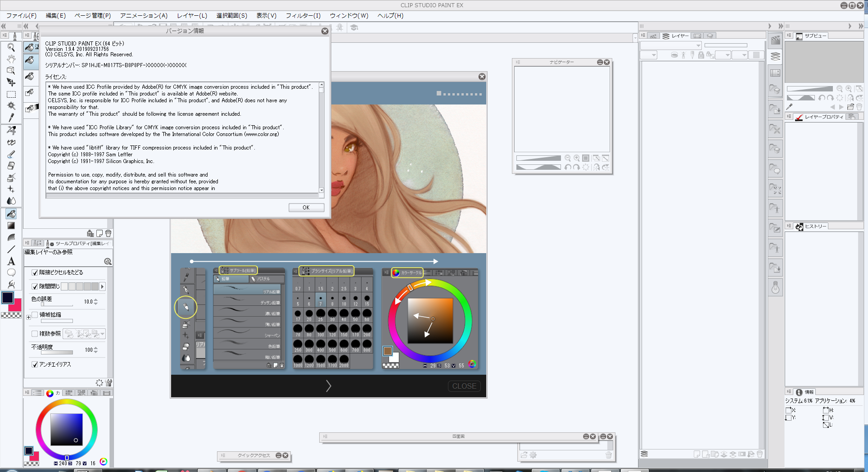Click the license text scrollbar down arrow

point(321,190)
